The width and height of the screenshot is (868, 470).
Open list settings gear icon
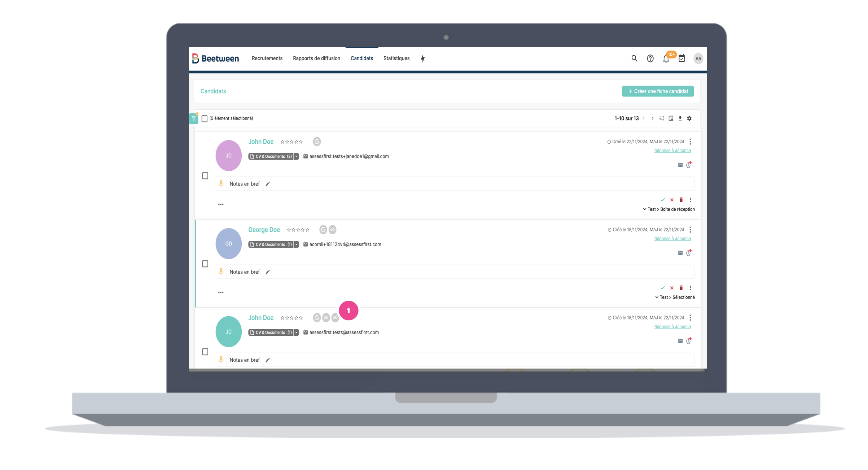(689, 118)
